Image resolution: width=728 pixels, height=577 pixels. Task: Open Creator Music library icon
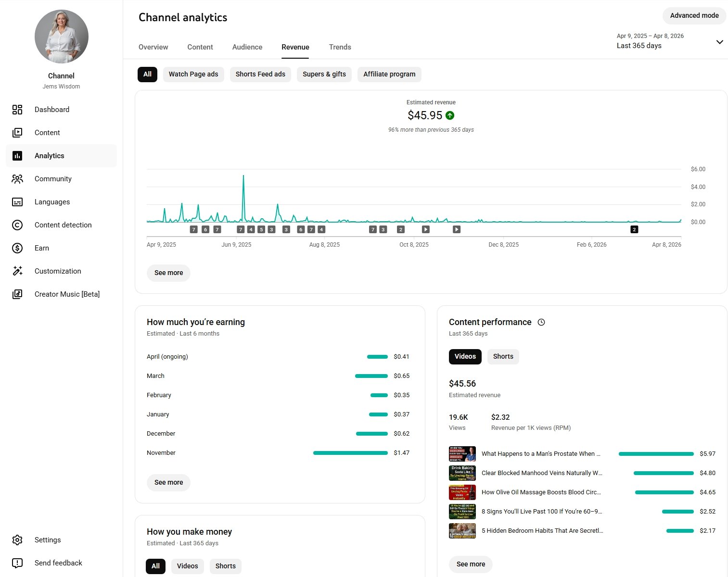click(x=17, y=294)
